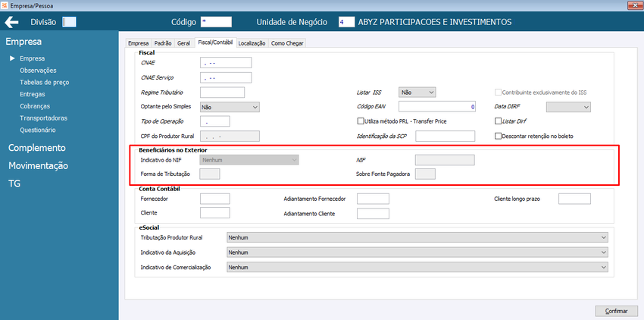Click the Divisão input field

pyautogui.click(x=69, y=22)
